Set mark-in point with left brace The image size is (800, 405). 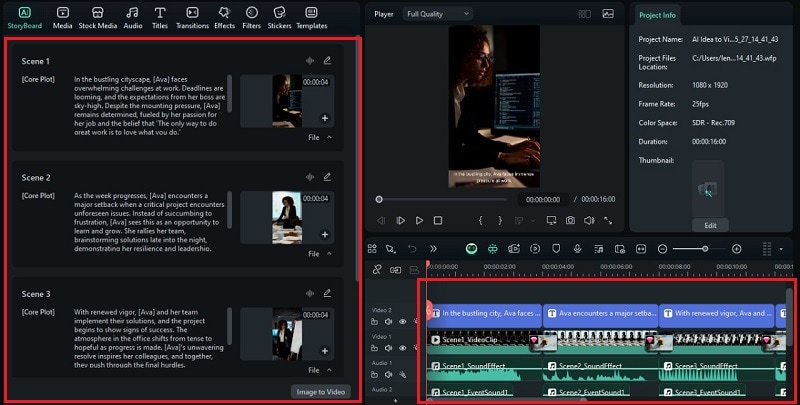pyautogui.click(x=480, y=220)
